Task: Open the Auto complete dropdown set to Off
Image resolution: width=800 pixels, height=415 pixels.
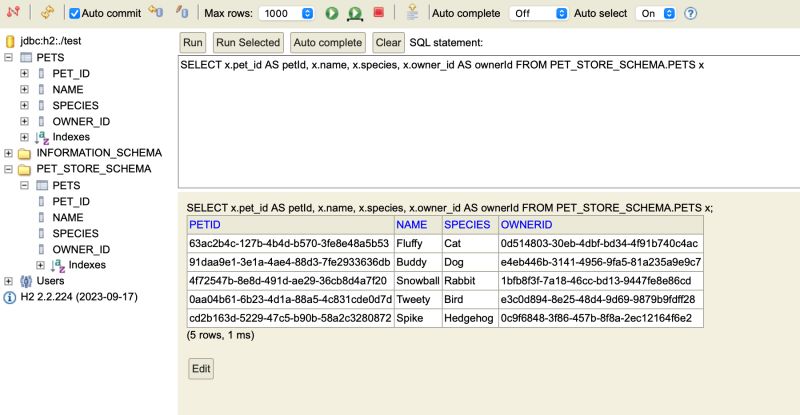Action: [538, 13]
